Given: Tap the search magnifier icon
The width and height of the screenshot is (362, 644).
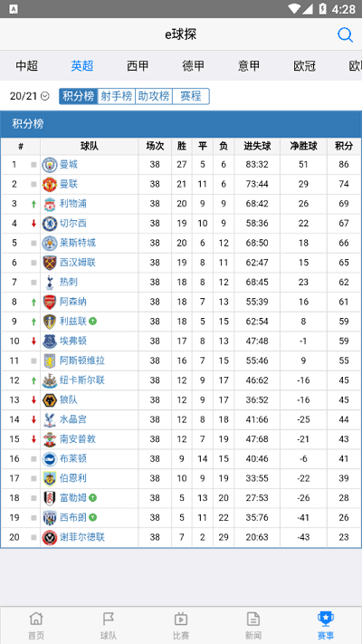Looking at the screenshot, I should point(345,35).
